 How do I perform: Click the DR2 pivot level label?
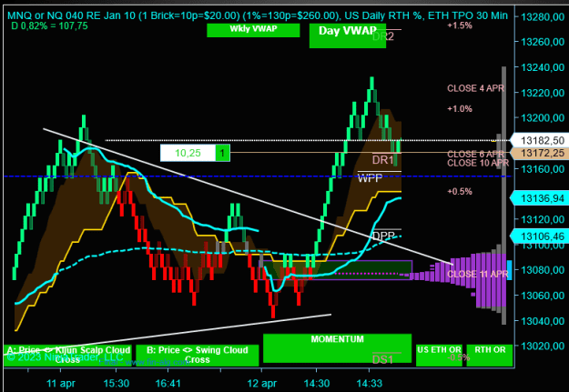(383, 36)
